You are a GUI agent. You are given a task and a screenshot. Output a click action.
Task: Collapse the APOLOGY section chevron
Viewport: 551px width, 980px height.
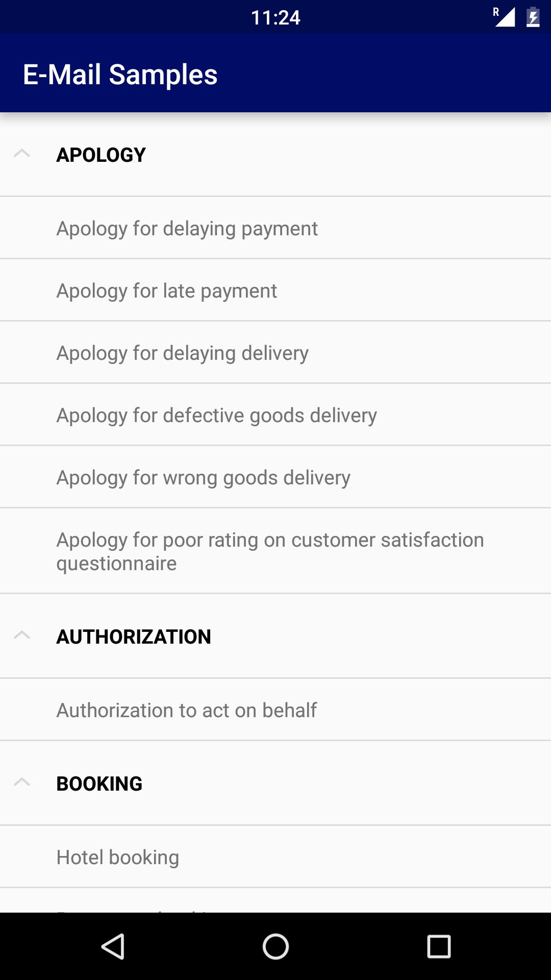click(x=22, y=154)
